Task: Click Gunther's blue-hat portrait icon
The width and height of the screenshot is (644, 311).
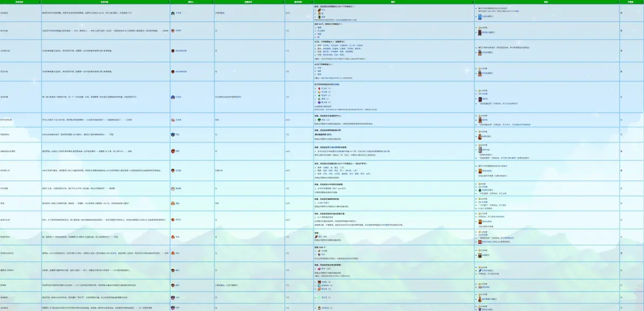Action: (x=172, y=134)
